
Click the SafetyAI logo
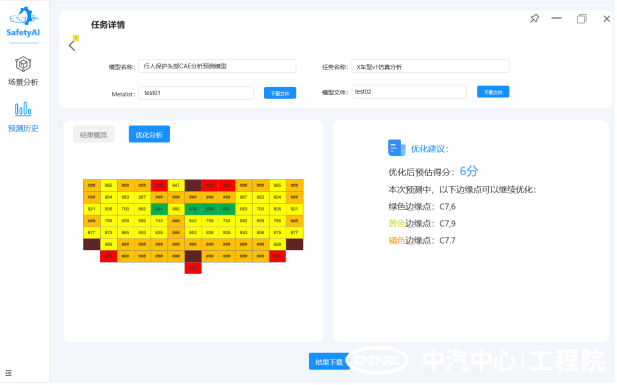pos(23,22)
